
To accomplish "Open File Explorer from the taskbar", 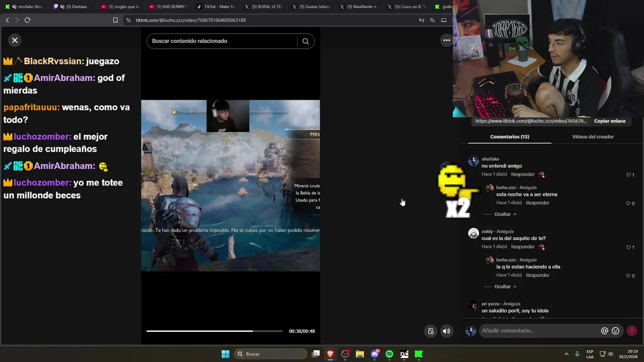I will click(360, 354).
